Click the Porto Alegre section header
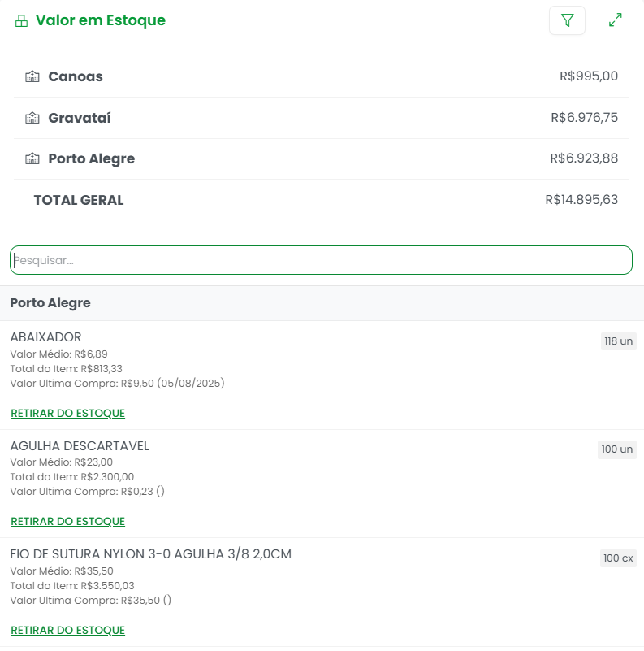Image resolution: width=644 pixels, height=651 pixels. point(50,303)
